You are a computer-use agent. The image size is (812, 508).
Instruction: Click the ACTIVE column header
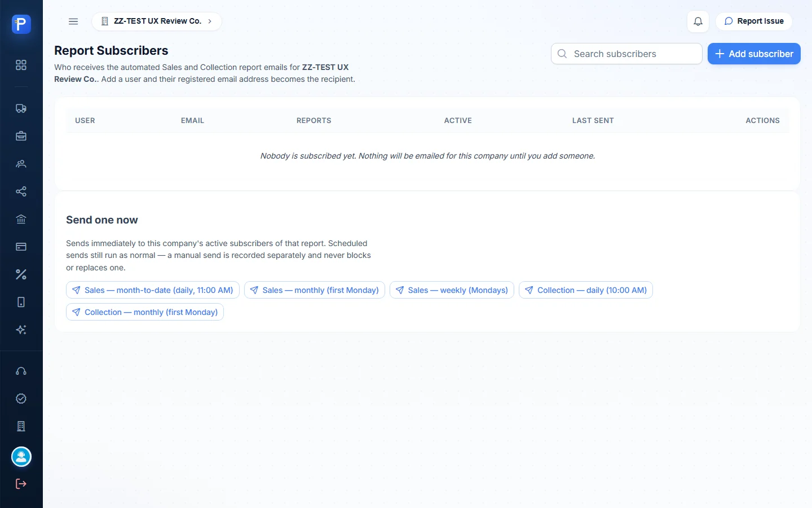(x=458, y=121)
